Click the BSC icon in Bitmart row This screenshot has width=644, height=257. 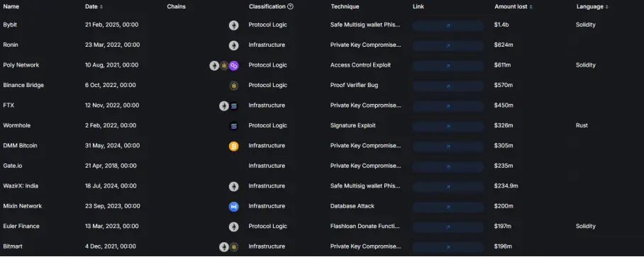233,247
